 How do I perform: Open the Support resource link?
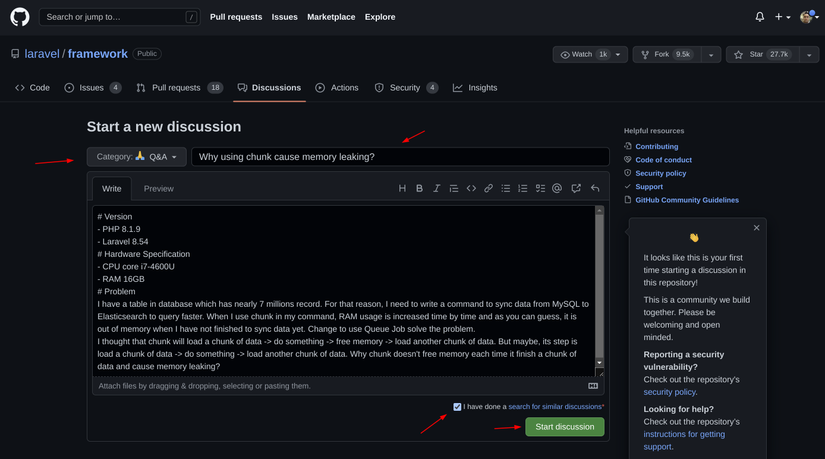pos(649,187)
